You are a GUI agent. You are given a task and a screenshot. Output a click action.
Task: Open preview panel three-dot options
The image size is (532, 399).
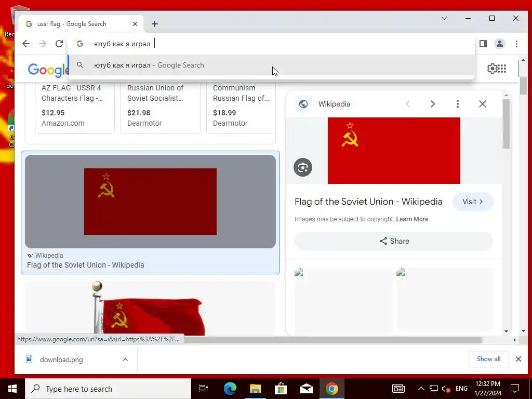click(x=457, y=104)
